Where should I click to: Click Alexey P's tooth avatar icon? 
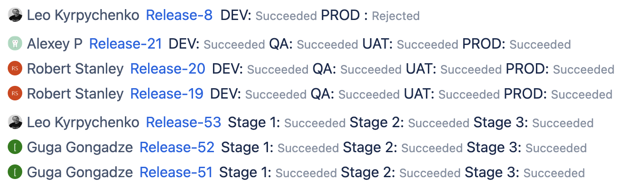point(15,44)
